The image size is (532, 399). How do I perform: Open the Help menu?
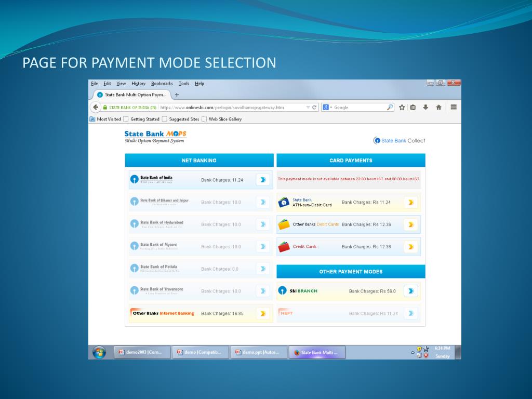tap(199, 84)
